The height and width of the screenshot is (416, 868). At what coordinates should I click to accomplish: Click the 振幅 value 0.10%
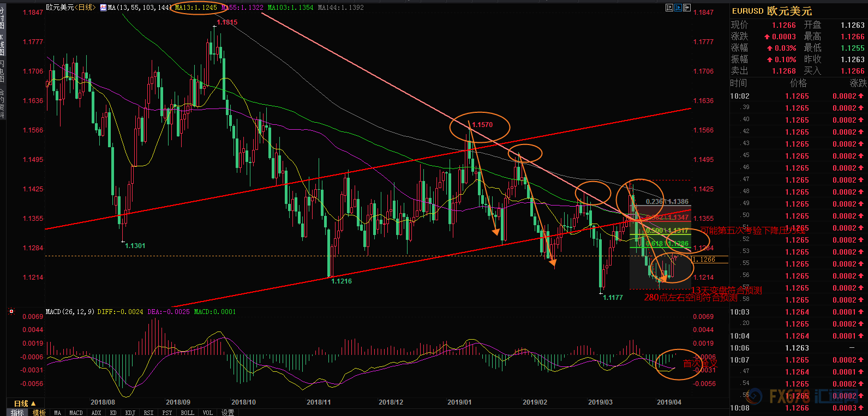[x=785, y=59]
